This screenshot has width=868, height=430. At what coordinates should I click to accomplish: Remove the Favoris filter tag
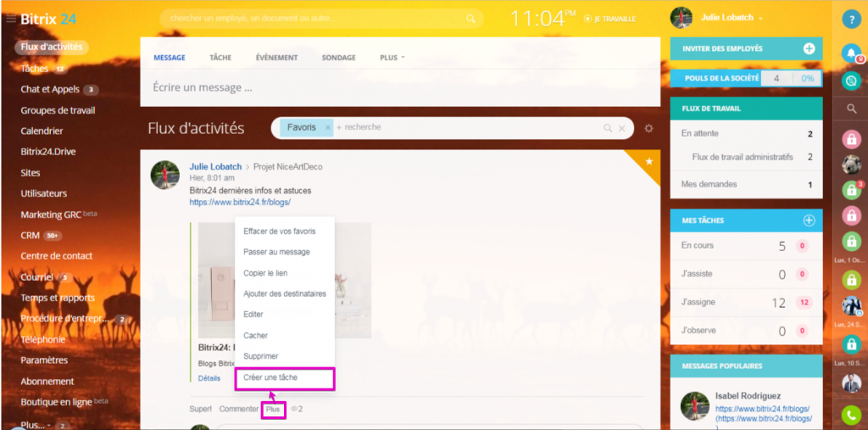(327, 127)
